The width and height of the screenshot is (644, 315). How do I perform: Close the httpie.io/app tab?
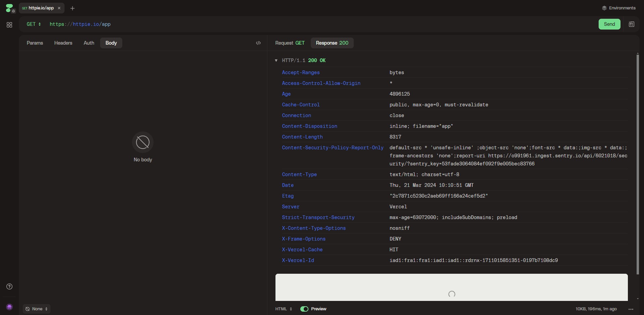(x=59, y=8)
